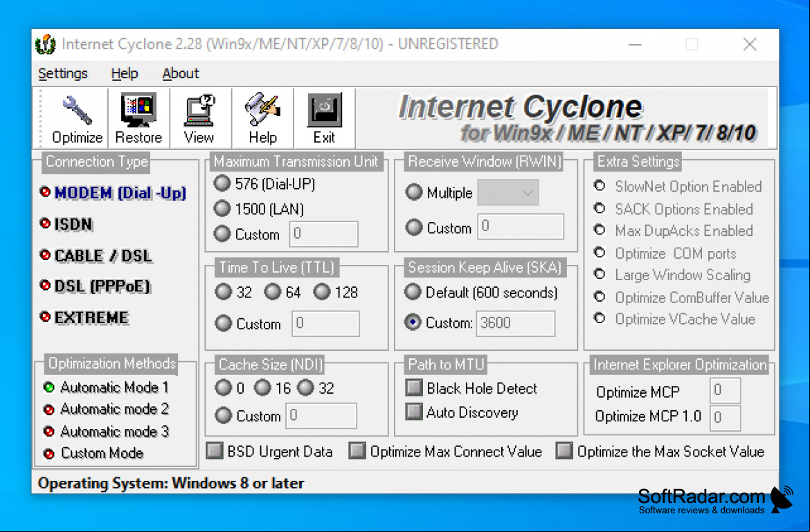
Task: Select MTU 1500 (LAN) option
Action: click(260, 208)
